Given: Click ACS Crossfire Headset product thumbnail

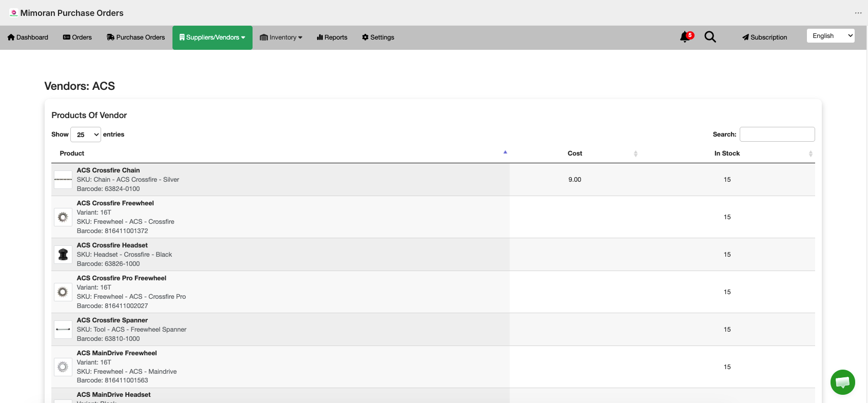Looking at the screenshot, I should tap(63, 255).
